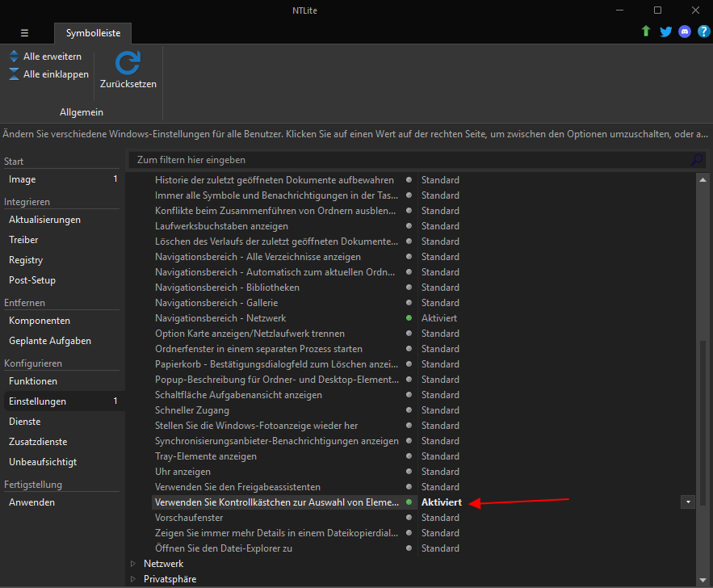Open the Twitter bird icon
The width and height of the screenshot is (713, 588).
[x=665, y=31]
